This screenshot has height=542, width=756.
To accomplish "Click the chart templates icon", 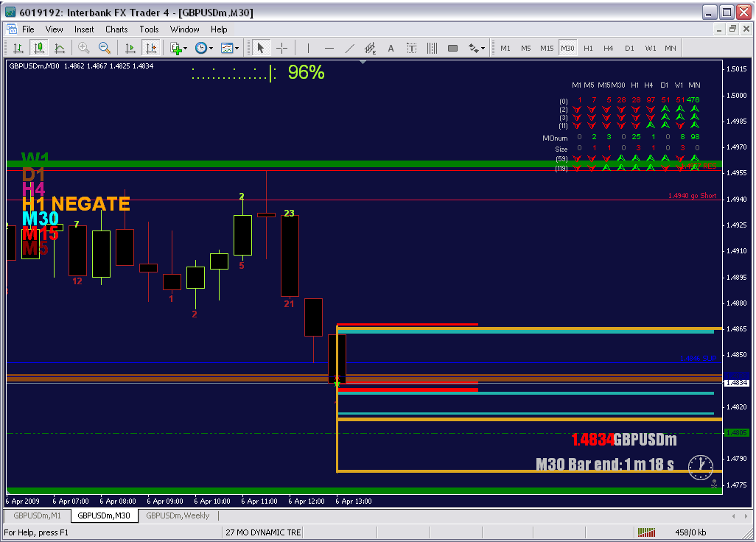I will pos(227,48).
